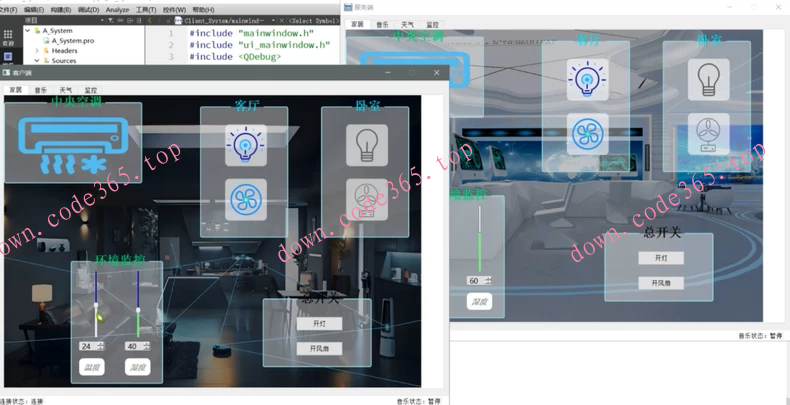This screenshot has width=790, height=405.
Task: Click the split project panel icon
Action: pos(130,20)
